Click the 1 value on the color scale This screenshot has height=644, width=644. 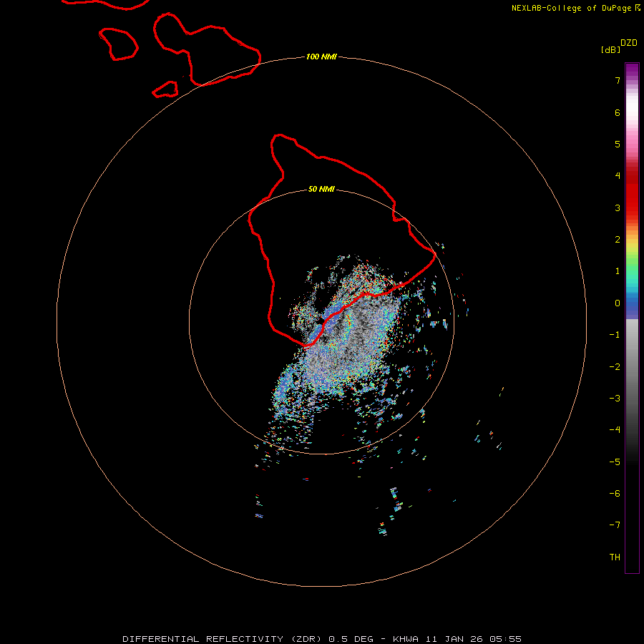pos(618,271)
